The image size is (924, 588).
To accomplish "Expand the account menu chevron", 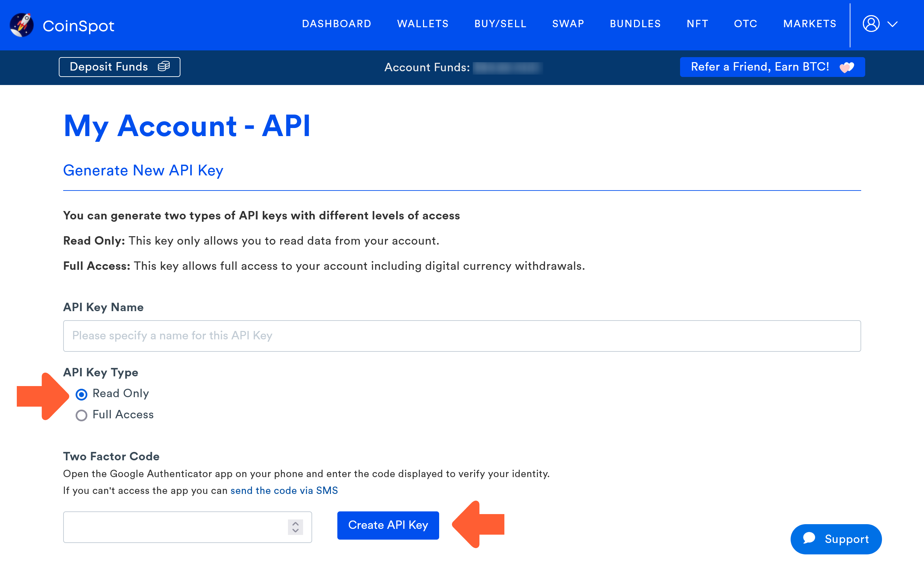I will coord(892,24).
